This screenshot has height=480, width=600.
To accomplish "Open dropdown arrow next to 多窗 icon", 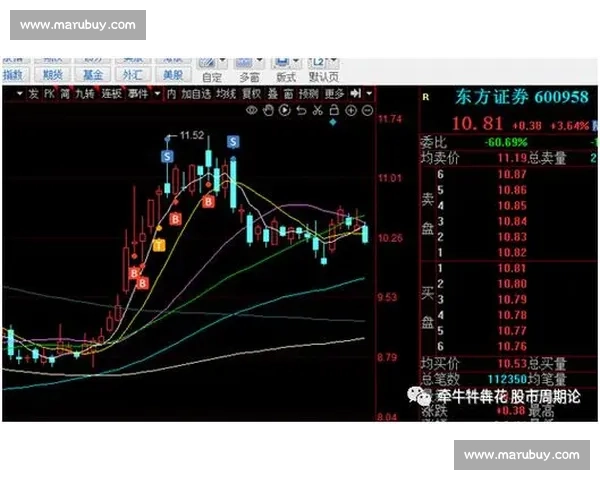I will coord(260,61).
